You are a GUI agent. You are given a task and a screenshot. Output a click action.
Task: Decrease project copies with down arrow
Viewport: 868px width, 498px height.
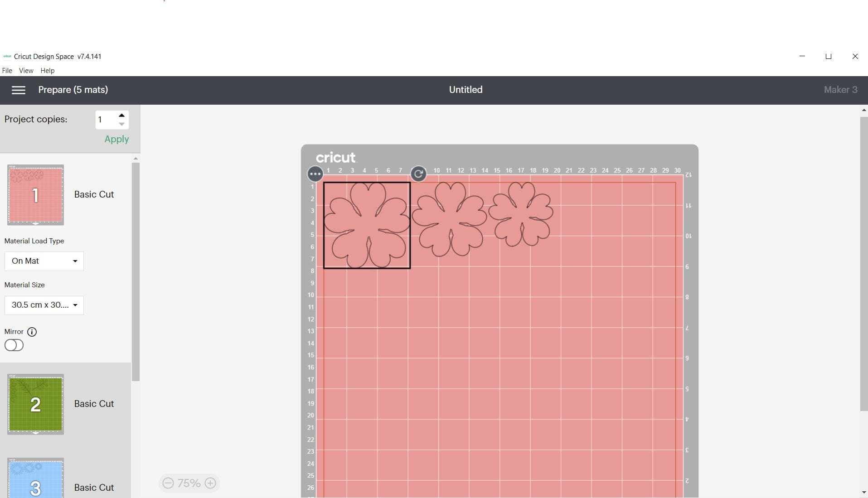click(121, 124)
